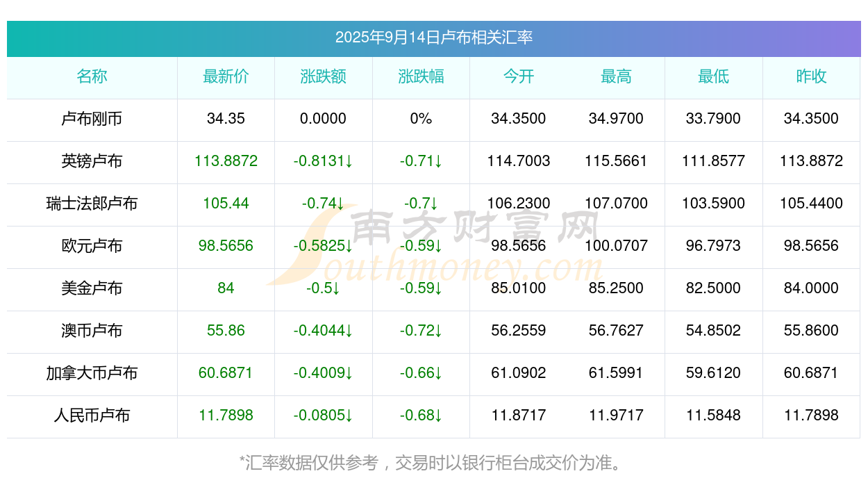
Task: Click the 瑞士法郎卢布 row name
Action: 92,204
